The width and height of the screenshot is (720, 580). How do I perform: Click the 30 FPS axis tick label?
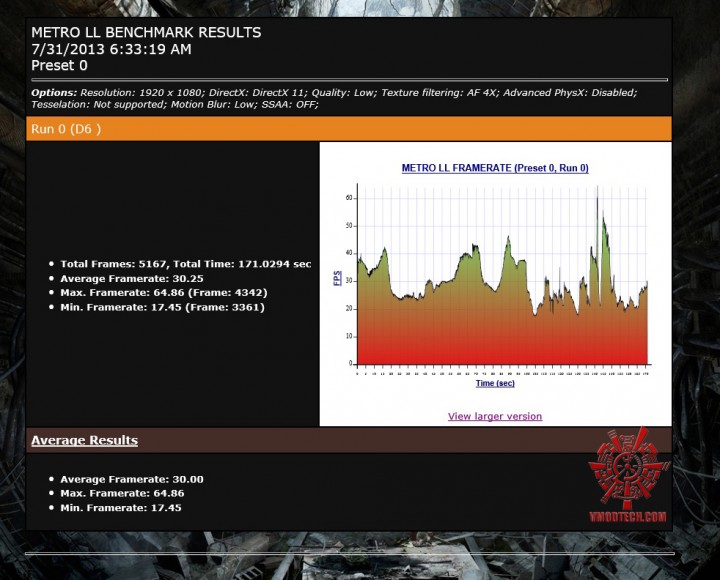(x=349, y=281)
